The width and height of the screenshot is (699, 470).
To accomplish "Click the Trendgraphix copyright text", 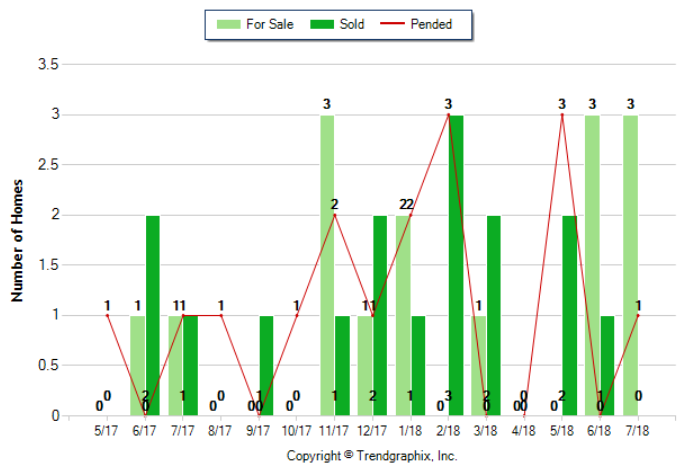I will (371, 455).
